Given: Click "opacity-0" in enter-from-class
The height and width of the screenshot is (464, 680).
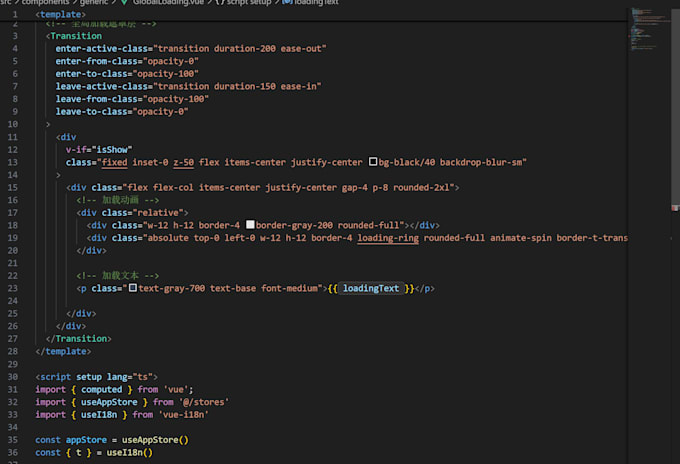Looking at the screenshot, I should coord(170,61).
